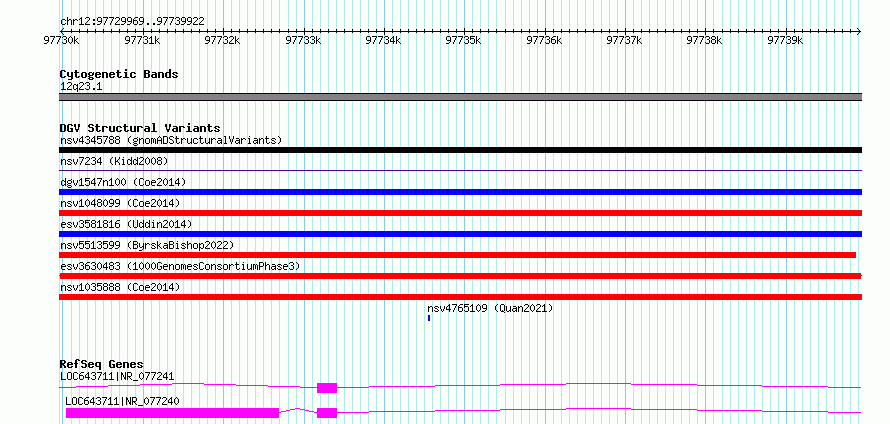890x424 pixels.
Task: Click the red nsv1035888 variant bar
Action: click(x=460, y=297)
